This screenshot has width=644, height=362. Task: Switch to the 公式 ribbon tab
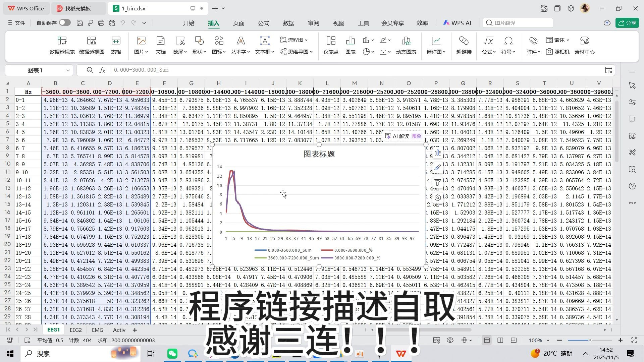point(263,23)
